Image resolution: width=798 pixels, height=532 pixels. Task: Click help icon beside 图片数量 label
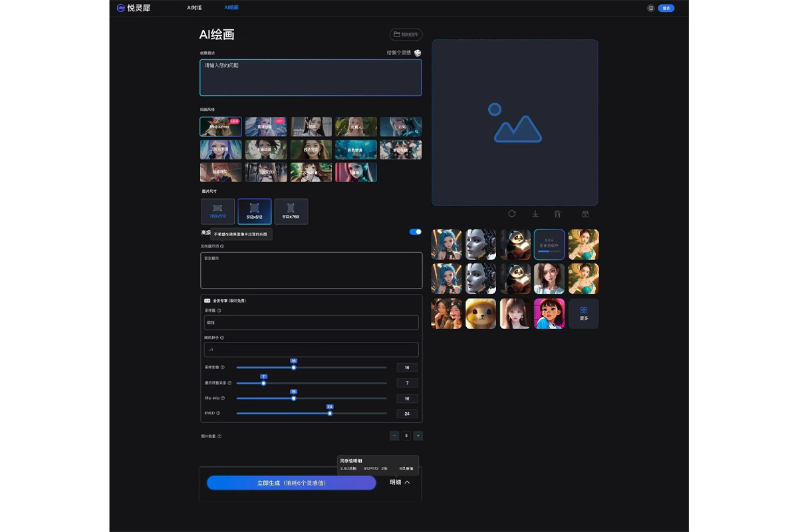(219, 436)
